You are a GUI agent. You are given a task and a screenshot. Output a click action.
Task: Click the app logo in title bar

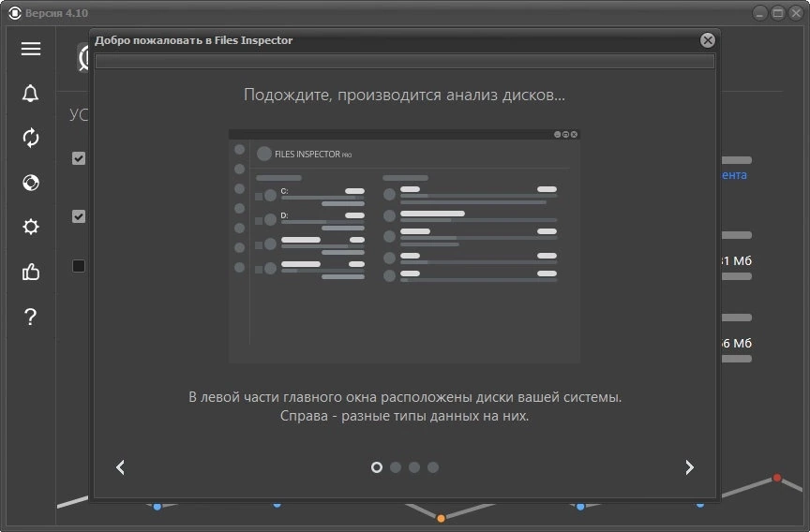14,13
